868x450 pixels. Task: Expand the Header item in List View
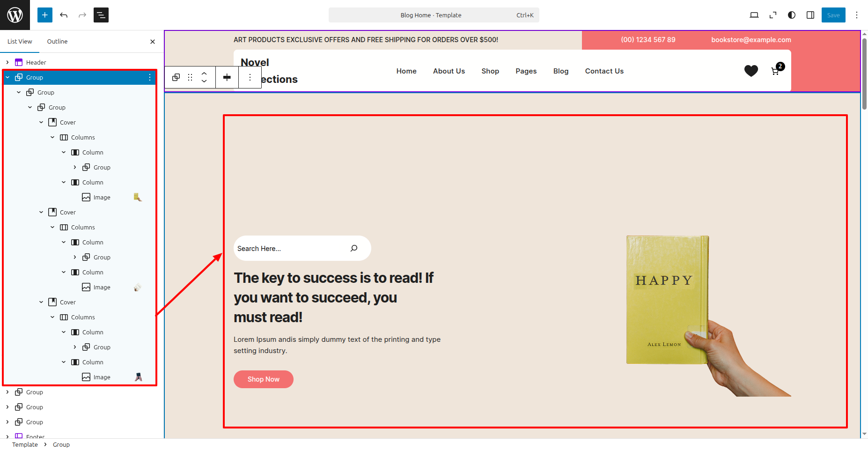click(x=7, y=62)
